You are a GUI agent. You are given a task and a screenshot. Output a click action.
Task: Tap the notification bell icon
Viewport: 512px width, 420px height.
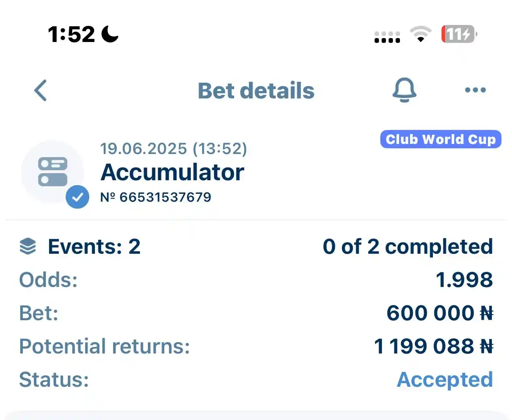404,90
